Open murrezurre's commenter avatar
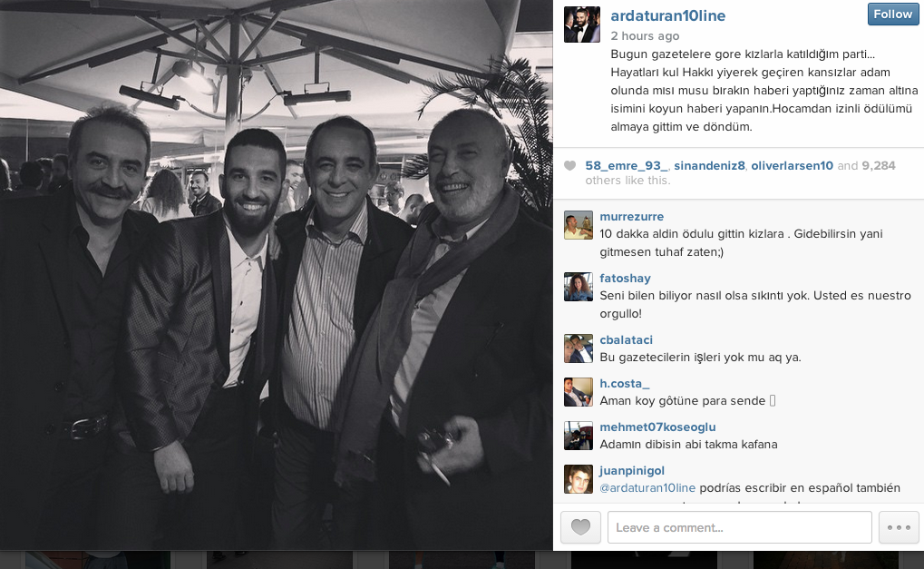The width and height of the screenshot is (924, 569). point(579,225)
